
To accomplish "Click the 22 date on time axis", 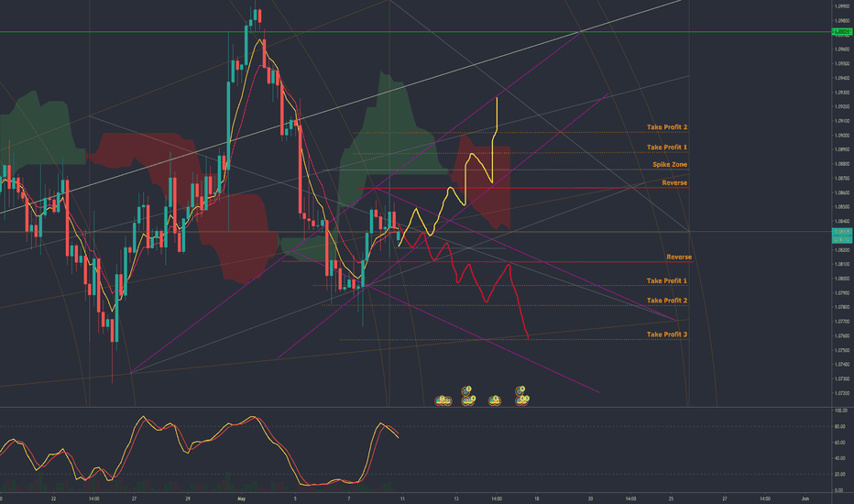I will click(53, 499).
